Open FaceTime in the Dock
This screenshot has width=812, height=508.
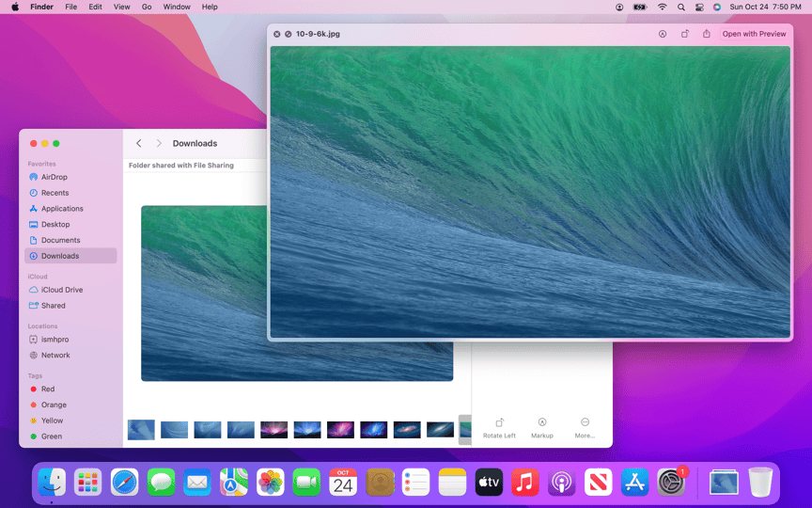click(306, 482)
